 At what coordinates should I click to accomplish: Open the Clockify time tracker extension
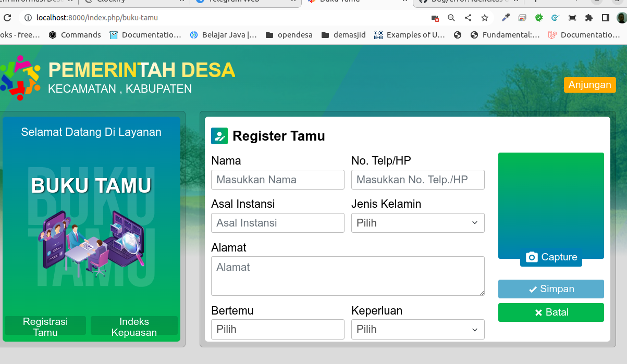pyautogui.click(x=555, y=17)
